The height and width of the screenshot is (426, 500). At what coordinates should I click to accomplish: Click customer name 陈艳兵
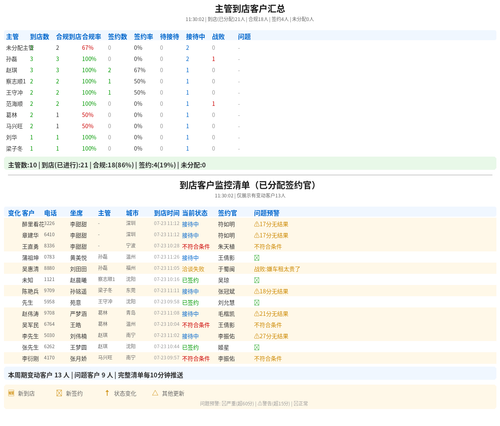(30, 291)
